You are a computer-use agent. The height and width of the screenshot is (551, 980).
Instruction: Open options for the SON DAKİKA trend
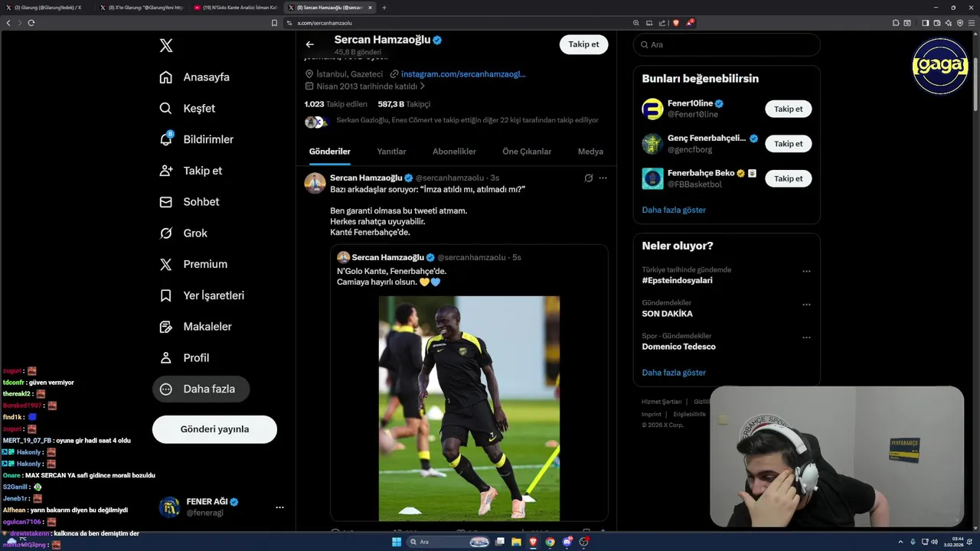pyautogui.click(x=806, y=305)
